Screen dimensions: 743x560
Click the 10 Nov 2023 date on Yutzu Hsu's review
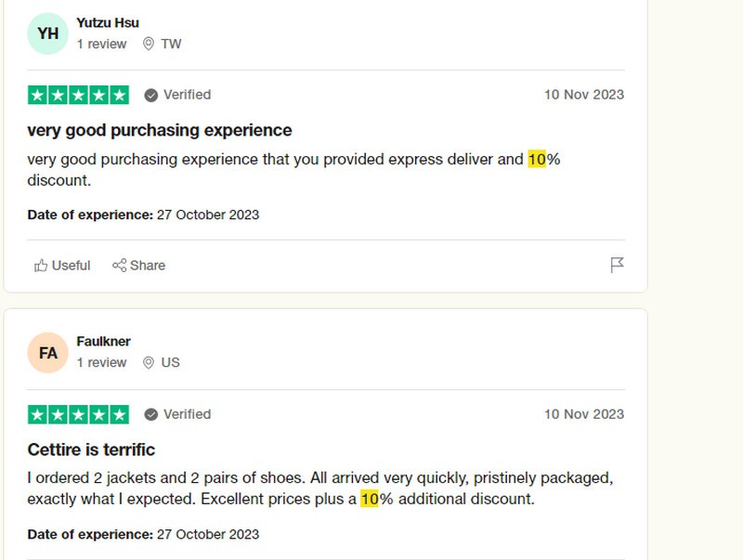(x=584, y=95)
